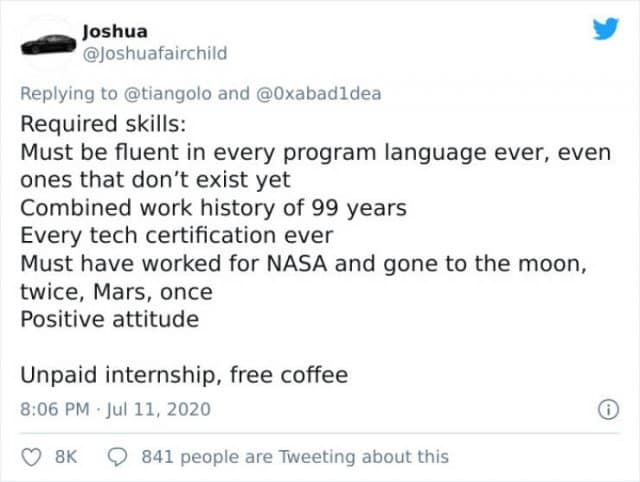This screenshot has height=482, width=640.
Task: Click the reply speech bubble icon
Action: (116, 456)
